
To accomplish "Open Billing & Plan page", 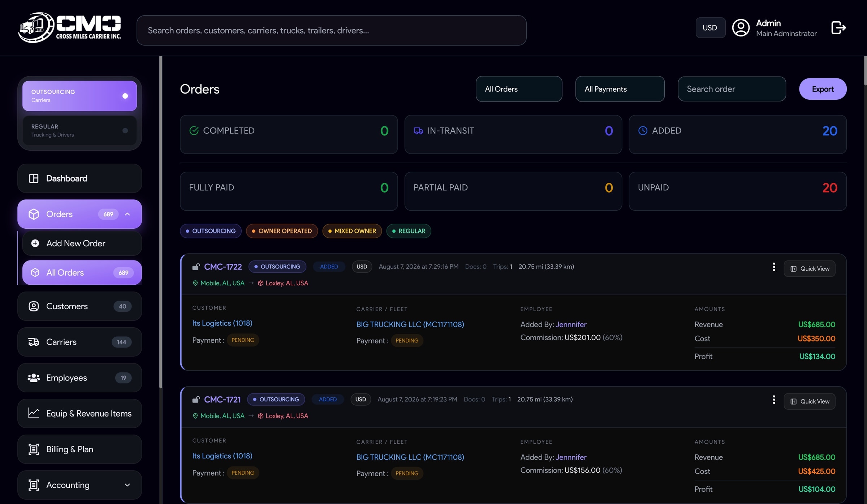I will click(79, 449).
